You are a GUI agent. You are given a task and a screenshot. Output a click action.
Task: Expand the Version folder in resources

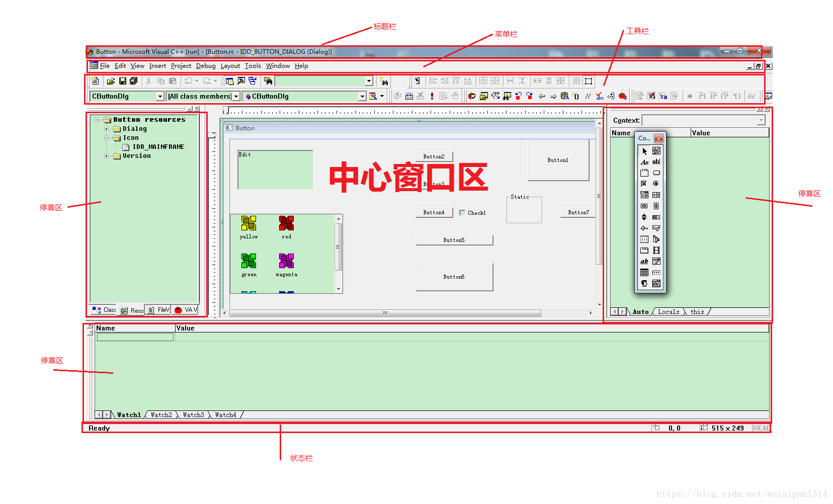(x=106, y=156)
